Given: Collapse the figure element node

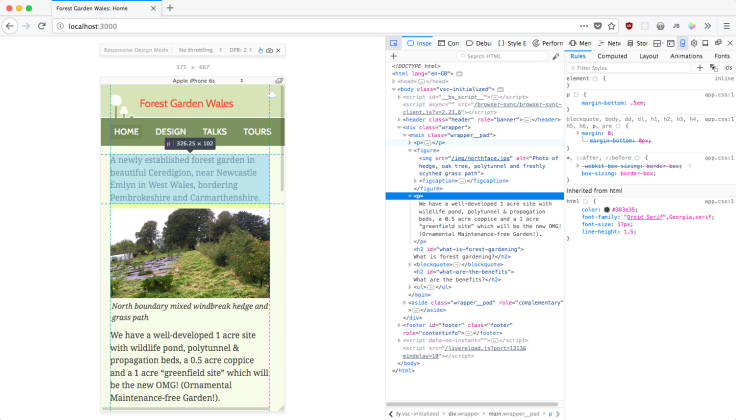Looking at the screenshot, I should (x=410, y=151).
